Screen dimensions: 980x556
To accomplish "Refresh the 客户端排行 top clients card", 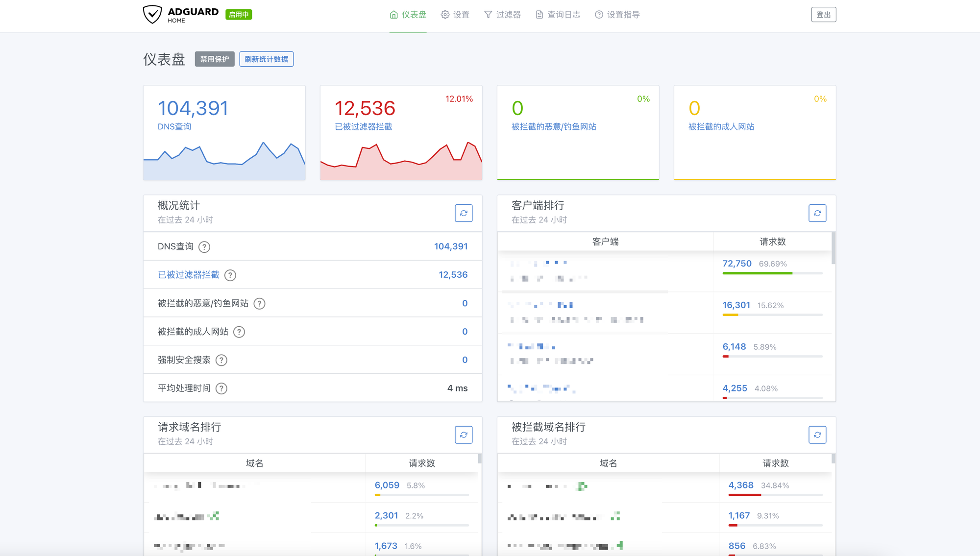I will pyautogui.click(x=817, y=213).
